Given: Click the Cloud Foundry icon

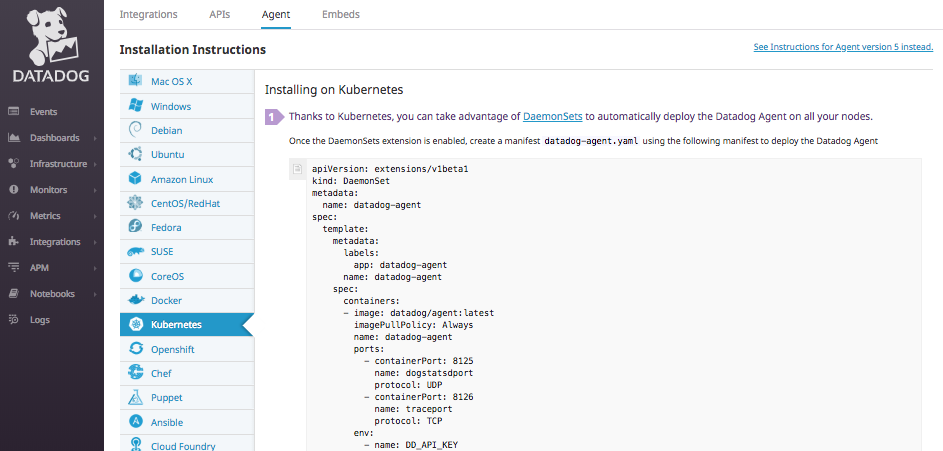Looking at the screenshot, I should tap(135, 445).
